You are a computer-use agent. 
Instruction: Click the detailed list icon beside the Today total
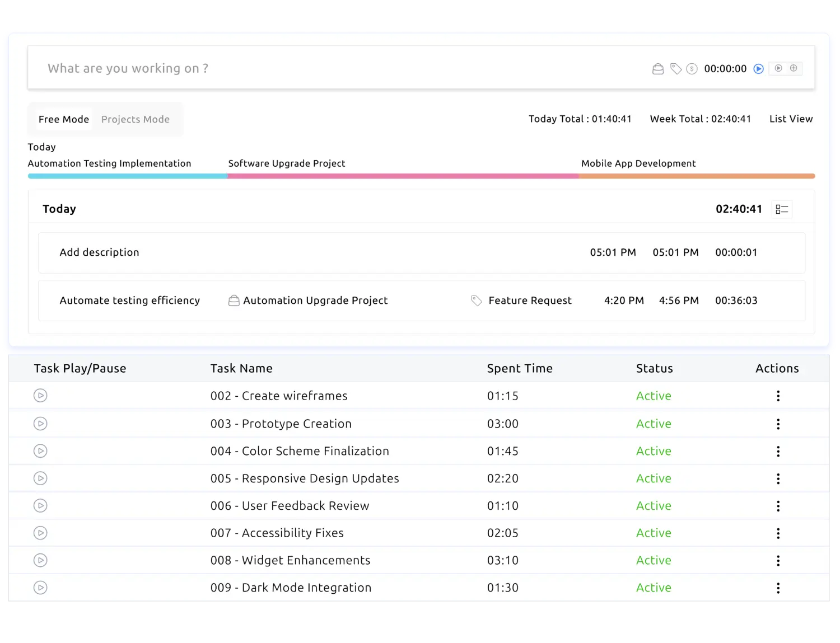point(782,209)
